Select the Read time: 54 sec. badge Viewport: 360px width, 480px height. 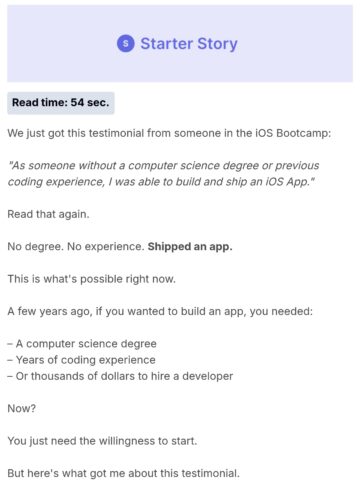(61, 103)
